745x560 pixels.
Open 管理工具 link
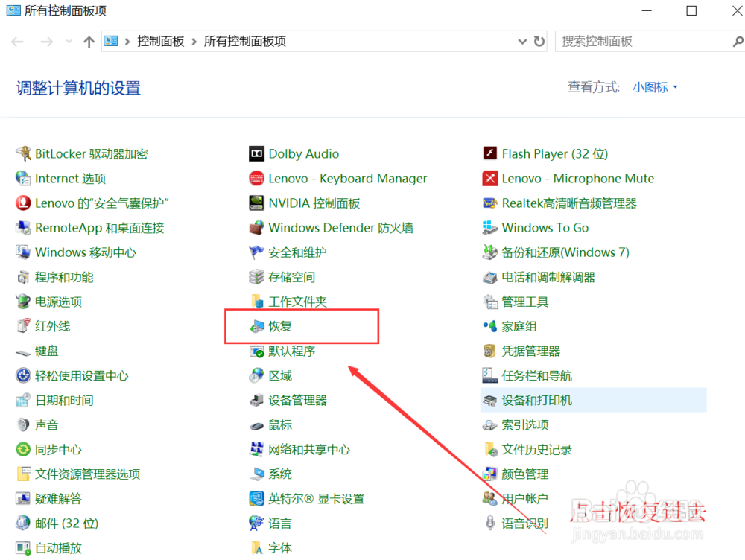tap(525, 302)
